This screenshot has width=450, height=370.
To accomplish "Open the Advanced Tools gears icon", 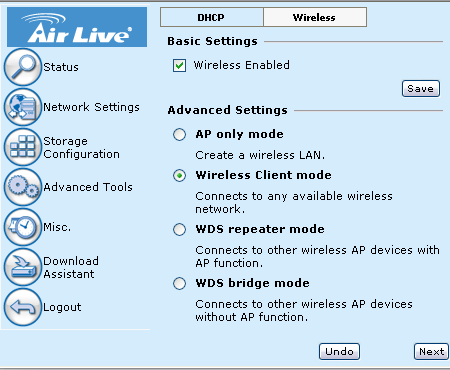I will click(23, 187).
